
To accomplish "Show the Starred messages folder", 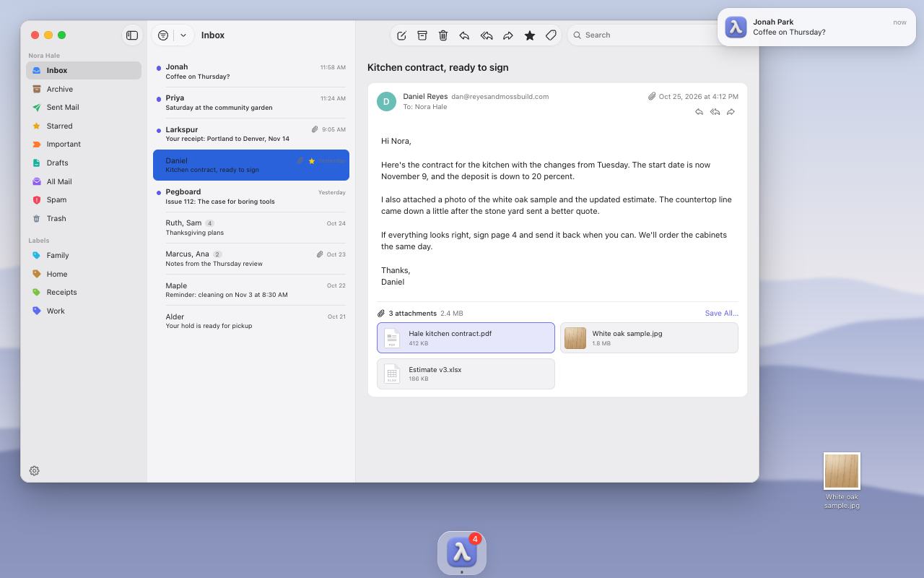I will pyautogui.click(x=84, y=126).
